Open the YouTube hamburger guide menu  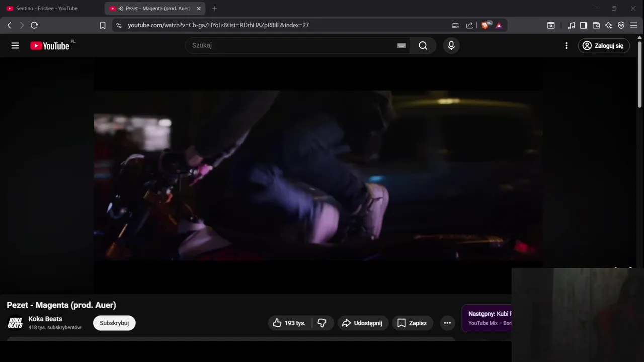(15, 46)
